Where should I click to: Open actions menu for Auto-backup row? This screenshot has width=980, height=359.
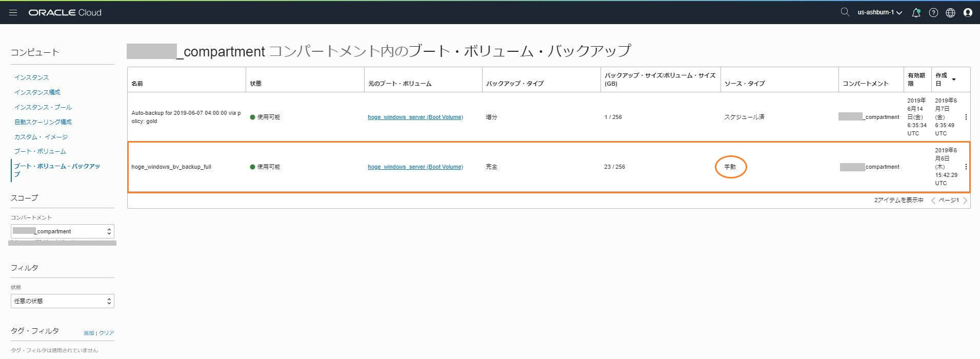pos(966,117)
